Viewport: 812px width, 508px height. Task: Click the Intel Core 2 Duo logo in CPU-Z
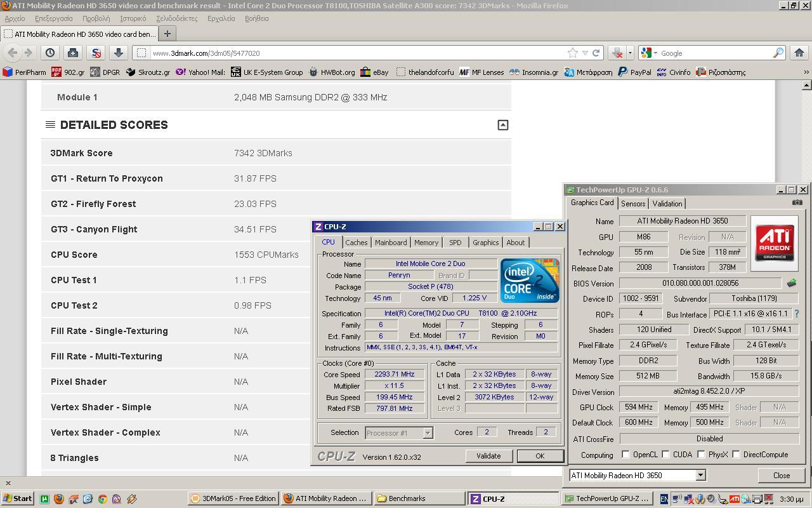point(530,280)
